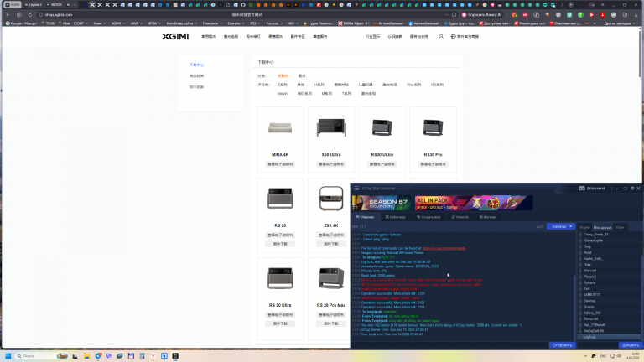Click 下载中心 in the XGIMI left sidebar

[196, 65]
